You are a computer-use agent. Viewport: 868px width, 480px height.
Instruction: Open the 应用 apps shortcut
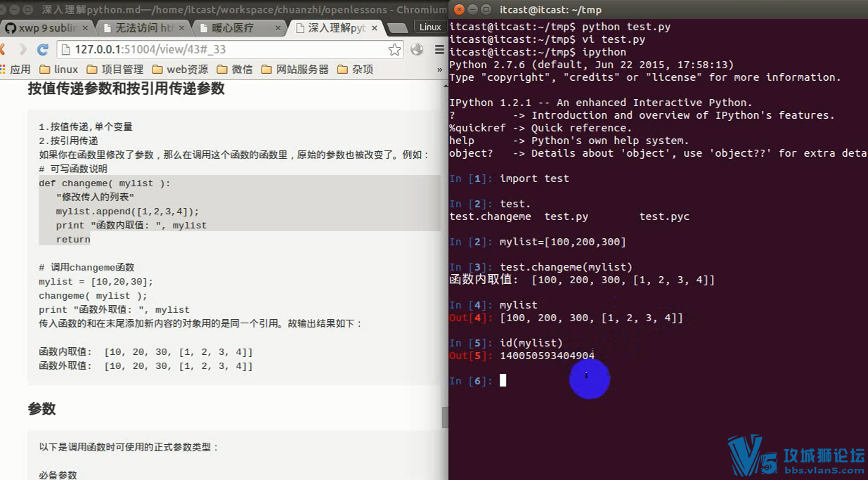coord(15,70)
